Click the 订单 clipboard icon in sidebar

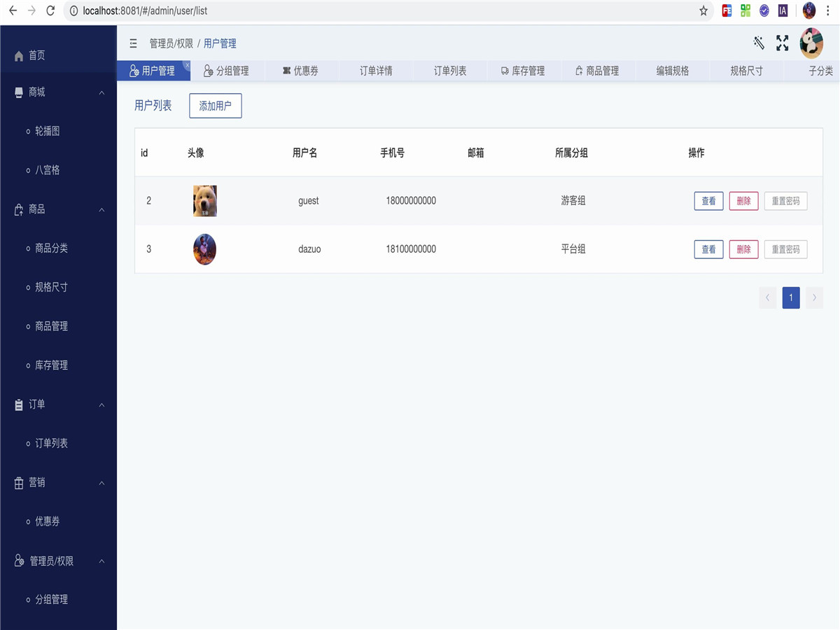click(x=19, y=405)
